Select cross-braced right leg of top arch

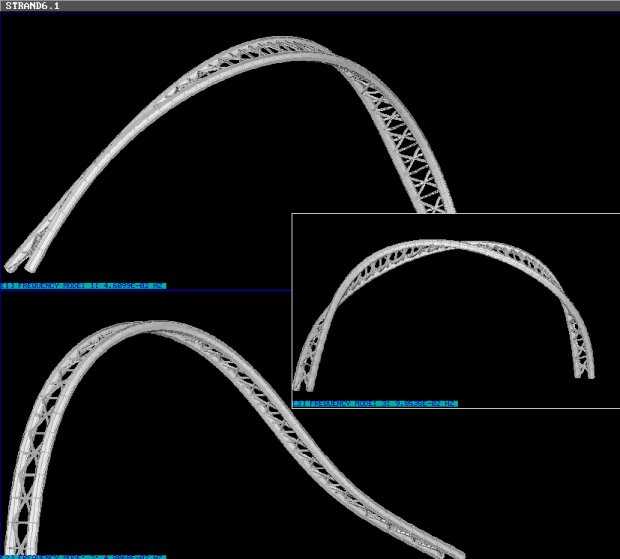click(x=410, y=160)
